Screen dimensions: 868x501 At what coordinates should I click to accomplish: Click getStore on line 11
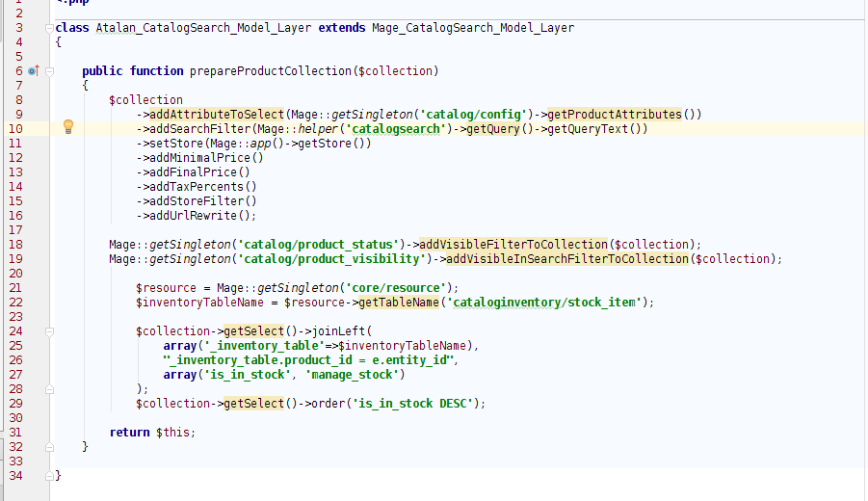point(325,143)
